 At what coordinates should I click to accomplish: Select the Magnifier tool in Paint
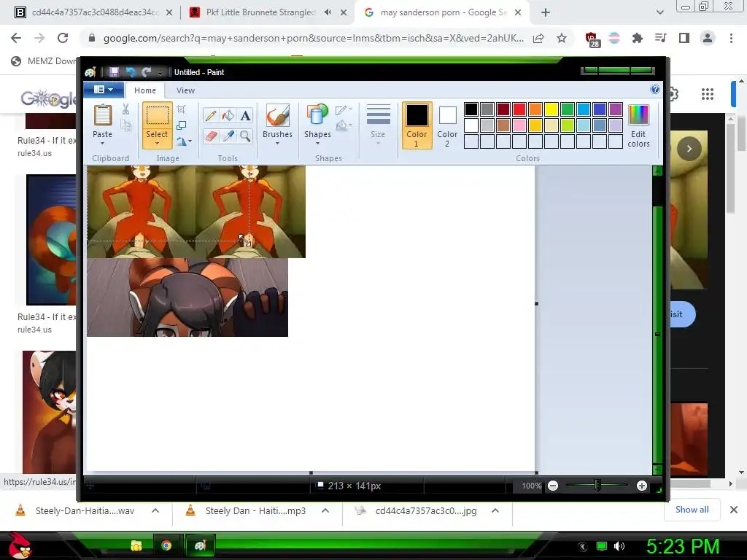tap(245, 136)
